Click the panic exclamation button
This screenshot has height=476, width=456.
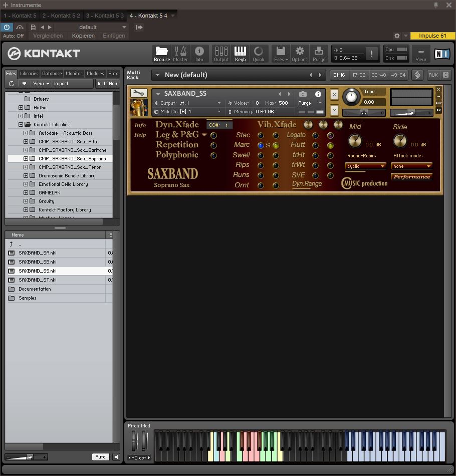click(372, 54)
